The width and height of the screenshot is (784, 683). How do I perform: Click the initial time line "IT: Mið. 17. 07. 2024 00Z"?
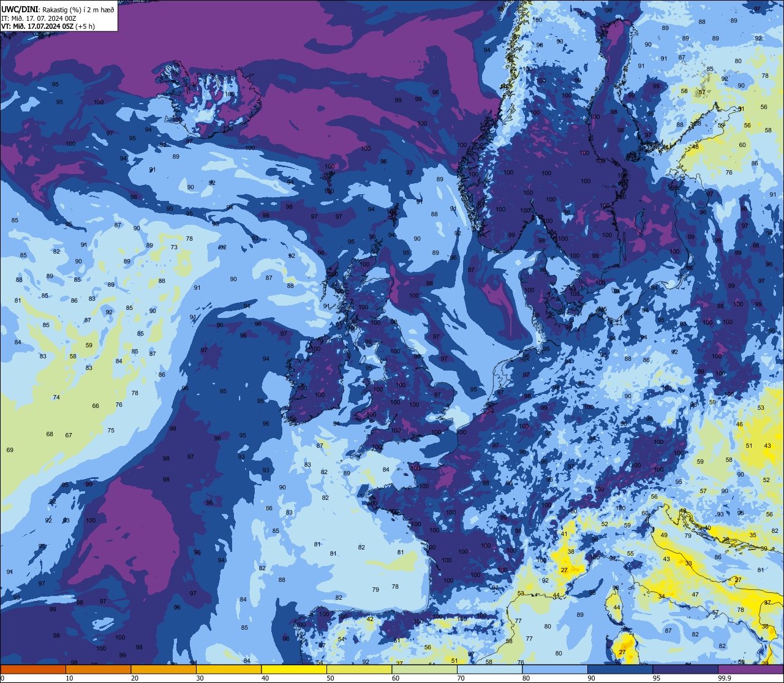(x=39, y=18)
